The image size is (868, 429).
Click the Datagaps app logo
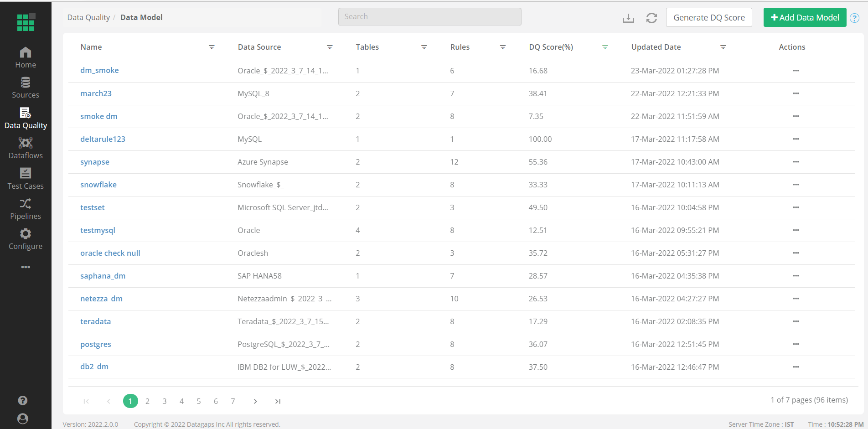[26, 22]
